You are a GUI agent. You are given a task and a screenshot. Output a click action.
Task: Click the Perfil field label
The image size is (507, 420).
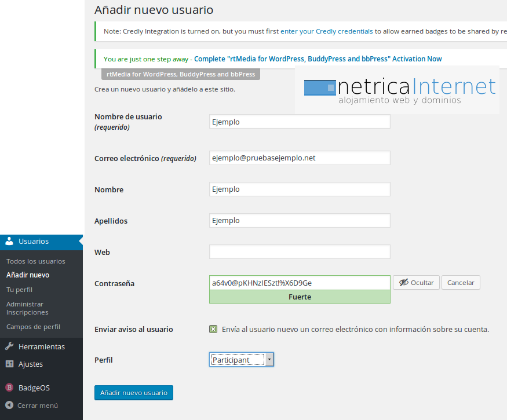104,360
